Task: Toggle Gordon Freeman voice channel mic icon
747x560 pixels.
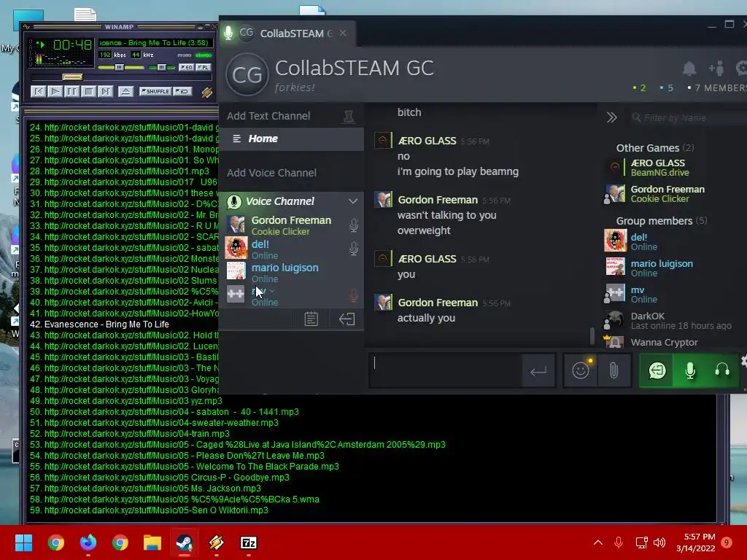Action: click(x=354, y=225)
